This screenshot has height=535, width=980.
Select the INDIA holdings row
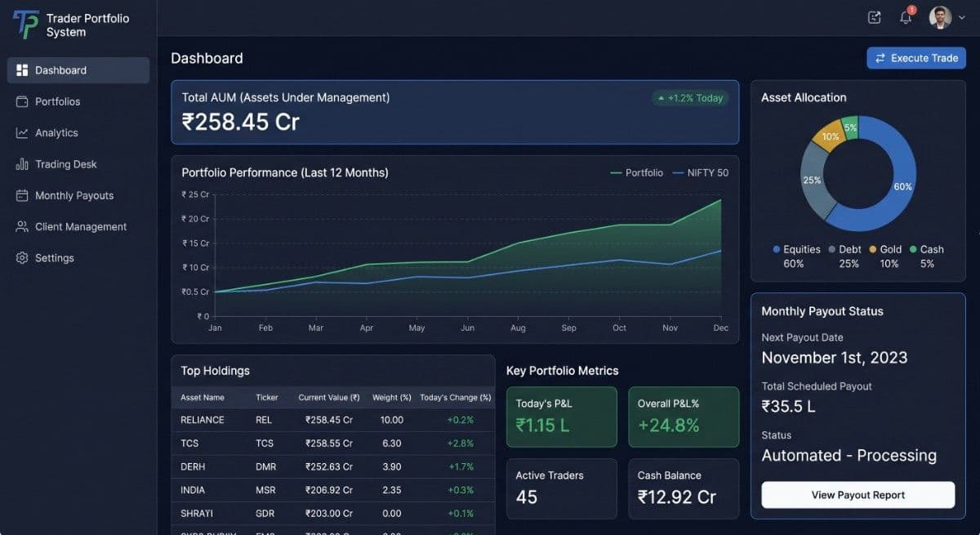tap(333, 490)
